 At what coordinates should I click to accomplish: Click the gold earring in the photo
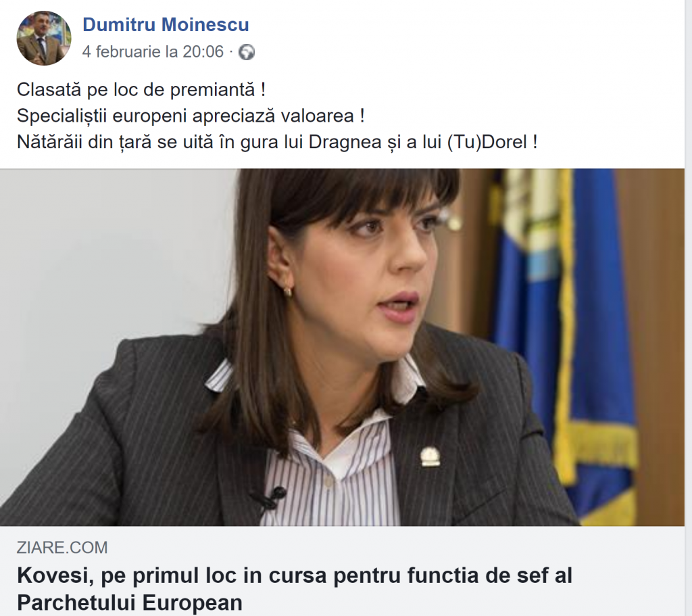click(288, 291)
